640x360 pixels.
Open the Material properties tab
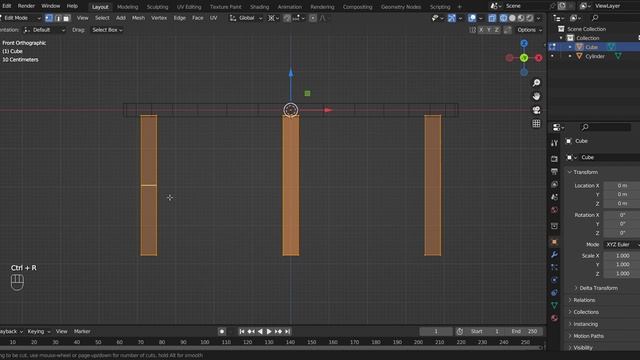click(554, 318)
